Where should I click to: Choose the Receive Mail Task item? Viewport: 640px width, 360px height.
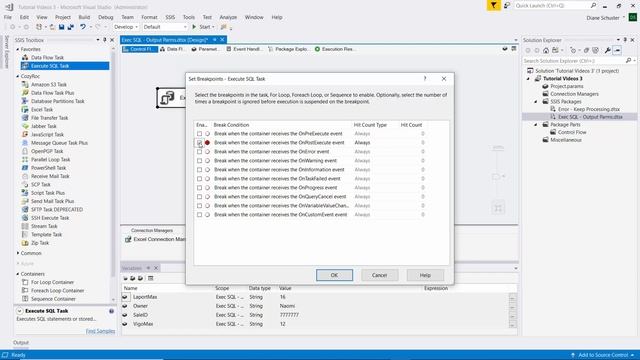point(50,176)
